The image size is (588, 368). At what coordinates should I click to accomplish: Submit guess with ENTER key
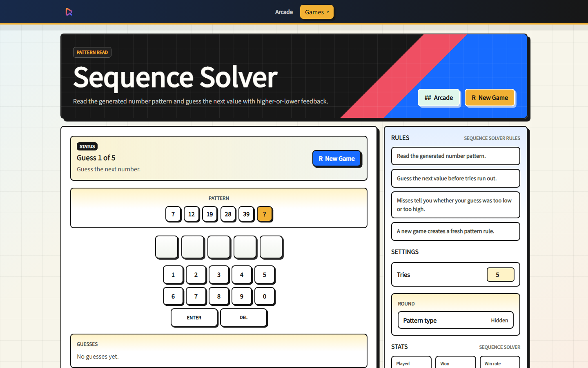click(194, 318)
